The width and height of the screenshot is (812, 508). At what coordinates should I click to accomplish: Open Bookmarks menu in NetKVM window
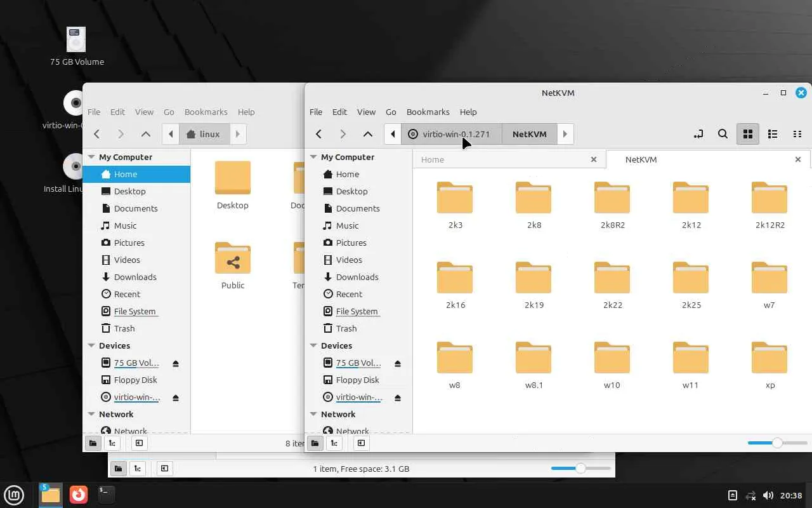click(428, 112)
